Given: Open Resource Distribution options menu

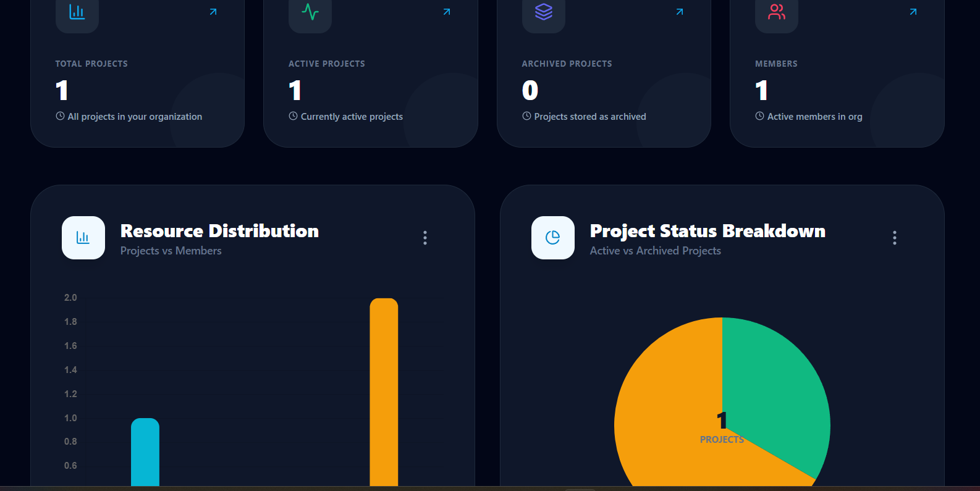Looking at the screenshot, I should pos(425,238).
